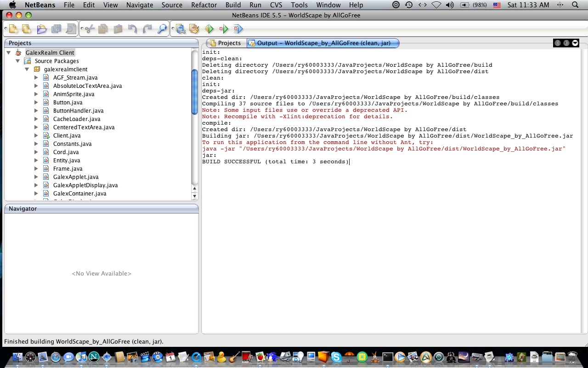Collapse the Source Packages node
The width and height of the screenshot is (588, 368).
[x=18, y=61]
